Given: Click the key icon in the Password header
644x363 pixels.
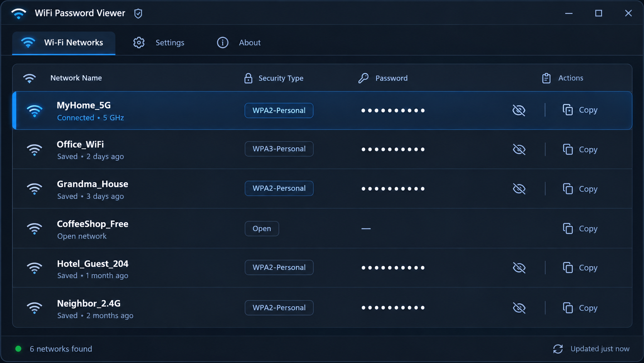Looking at the screenshot, I should click(x=363, y=78).
